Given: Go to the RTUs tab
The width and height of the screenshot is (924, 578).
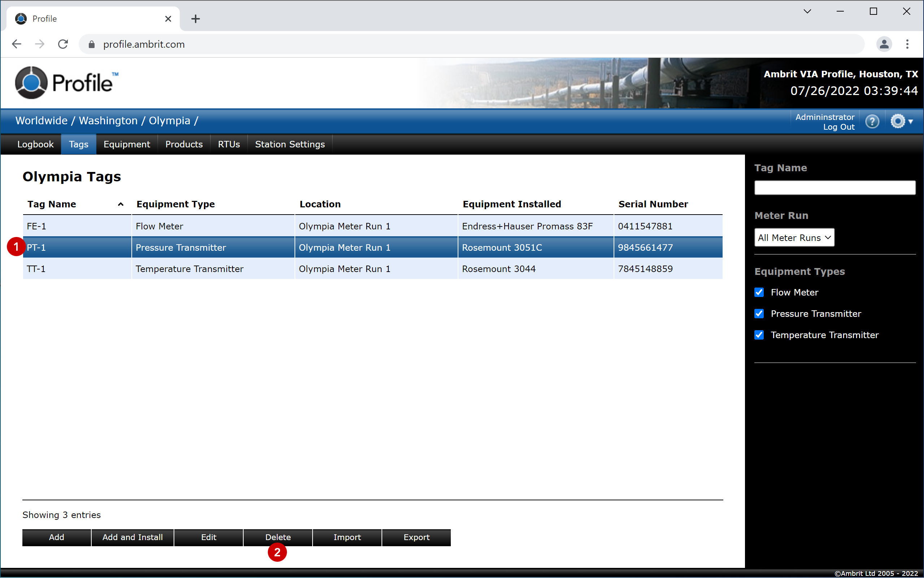Looking at the screenshot, I should pyautogui.click(x=229, y=144).
